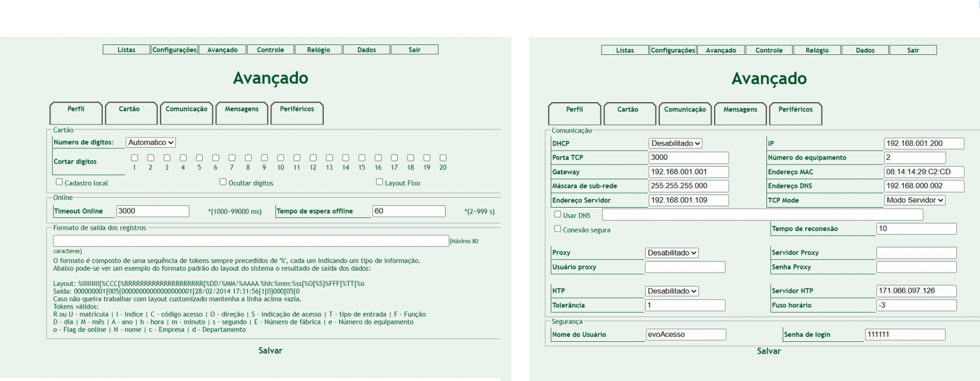Open Listas menu on the left Cartão page
The height and width of the screenshot is (381, 980).
(126, 50)
